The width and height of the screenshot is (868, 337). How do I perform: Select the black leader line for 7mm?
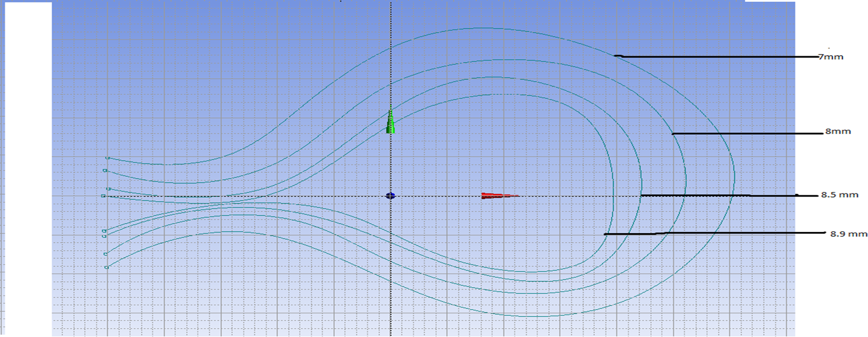pyautogui.click(x=712, y=56)
